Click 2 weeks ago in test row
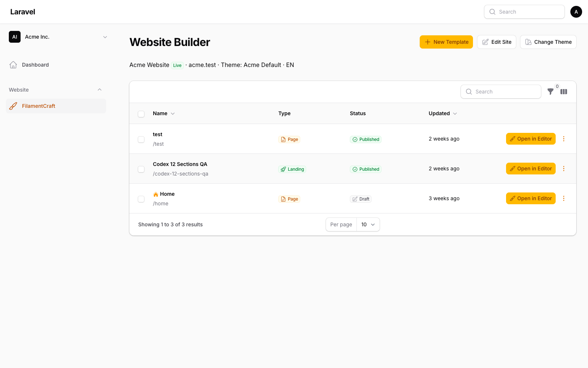Viewport: 588px width, 368px height. 444,139
